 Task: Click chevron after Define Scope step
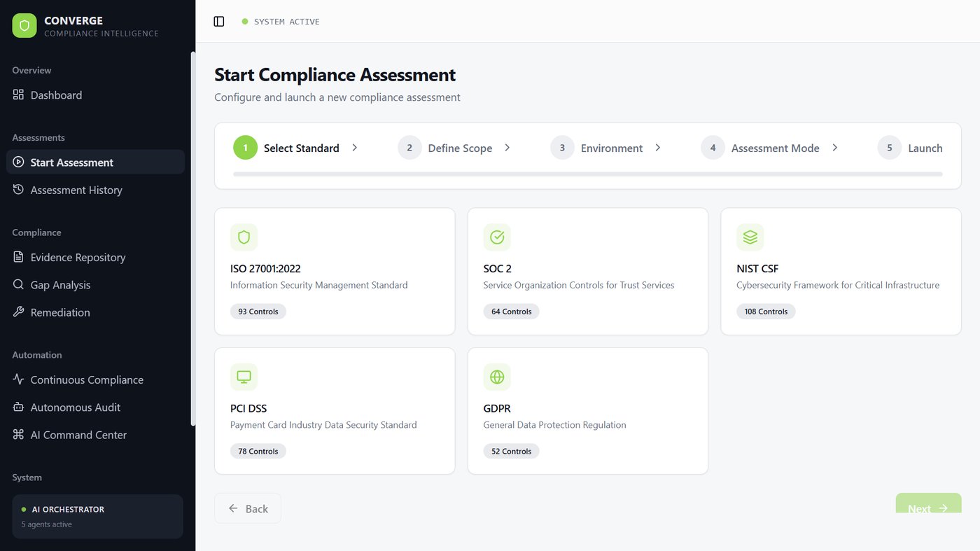coord(507,148)
